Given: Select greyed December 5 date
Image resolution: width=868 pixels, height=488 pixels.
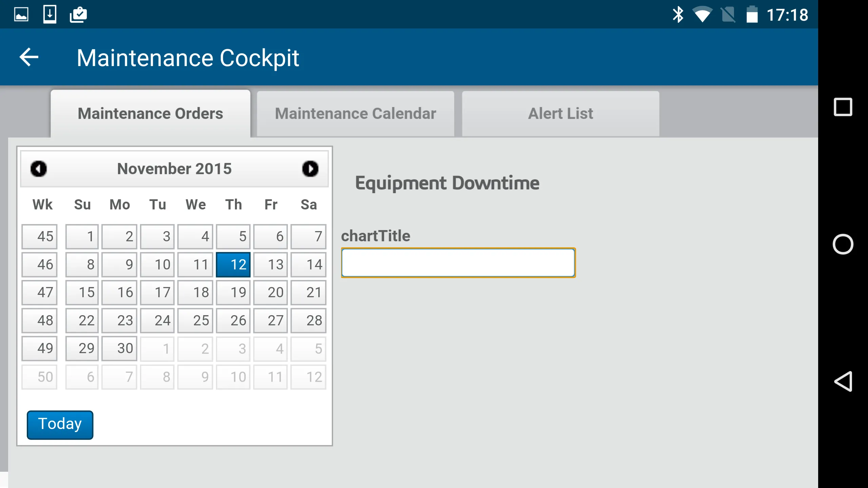Looking at the screenshot, I should 309,348.
